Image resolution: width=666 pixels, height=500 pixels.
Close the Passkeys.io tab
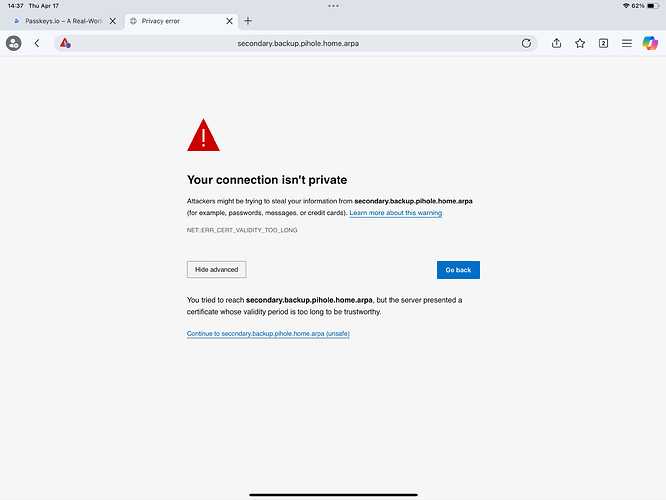pyautogui.click(x=113, y=21)
